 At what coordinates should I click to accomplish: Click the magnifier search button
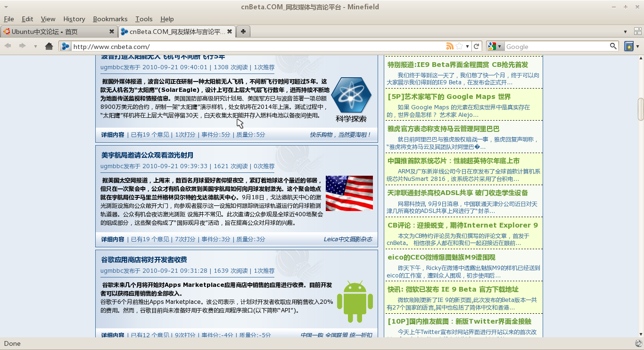click(613, 46)
